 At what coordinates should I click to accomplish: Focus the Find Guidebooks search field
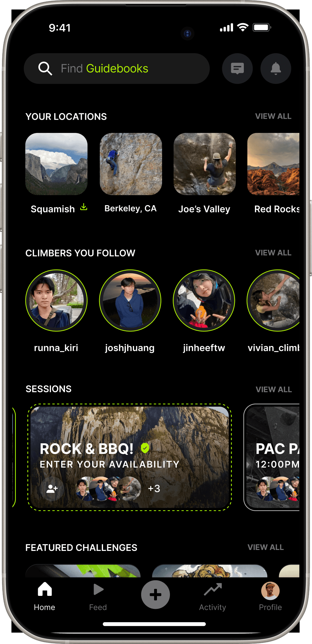[117, 68]
